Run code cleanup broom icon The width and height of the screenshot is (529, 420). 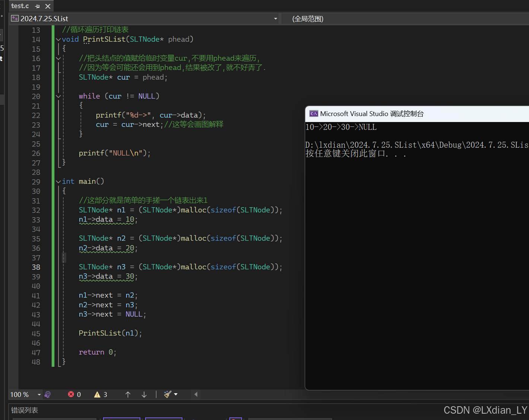168,394
